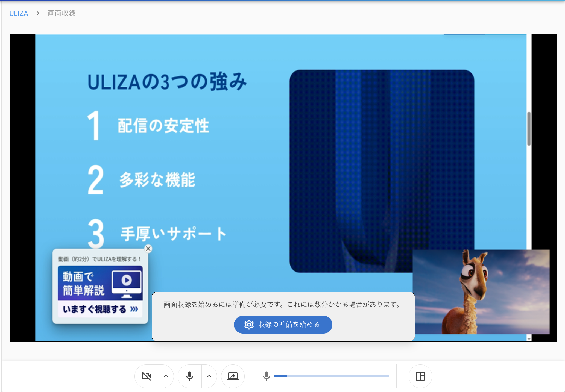The height and width of the screenshot is (392, 565).
Task: Toggle the microphone mute button
Action: 190,376
